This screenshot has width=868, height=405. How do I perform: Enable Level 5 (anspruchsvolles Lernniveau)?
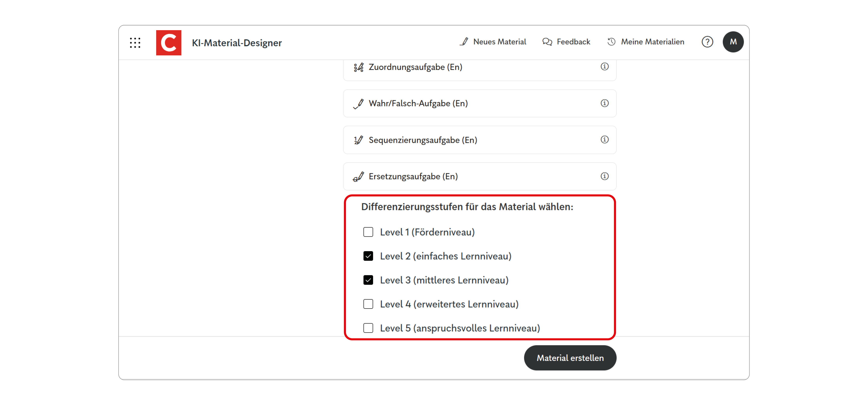[x=368, y=328]
